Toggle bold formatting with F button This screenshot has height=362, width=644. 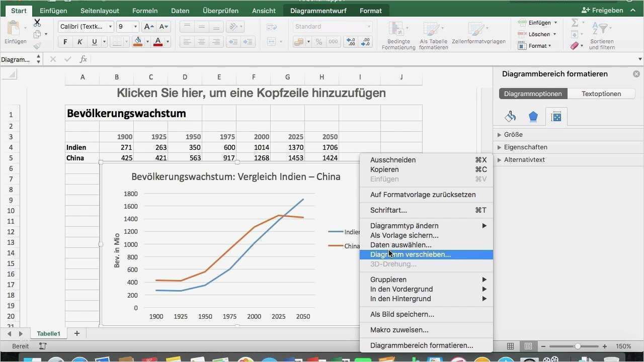pos(65,42)
